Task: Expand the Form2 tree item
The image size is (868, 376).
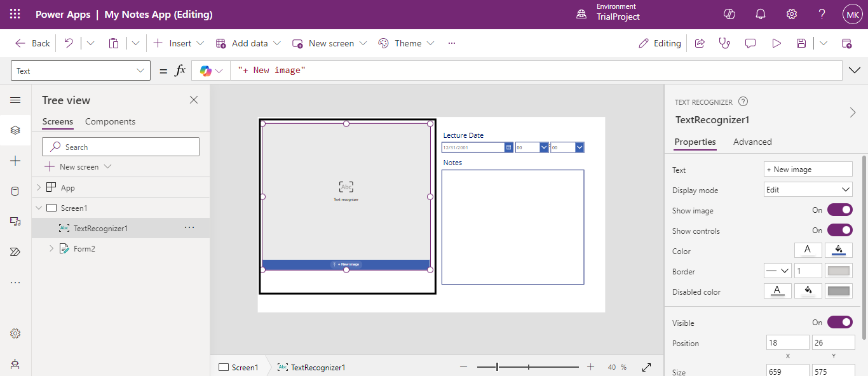Action: 51,249
